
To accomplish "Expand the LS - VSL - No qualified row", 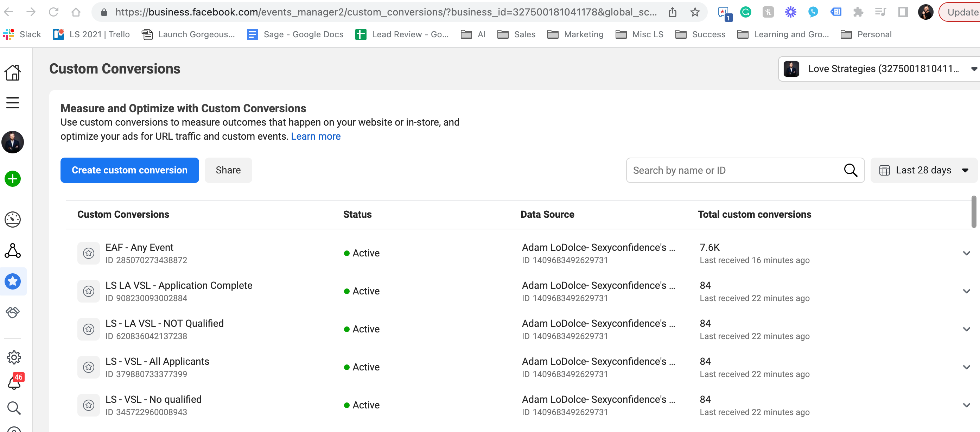I will (966, 405).
